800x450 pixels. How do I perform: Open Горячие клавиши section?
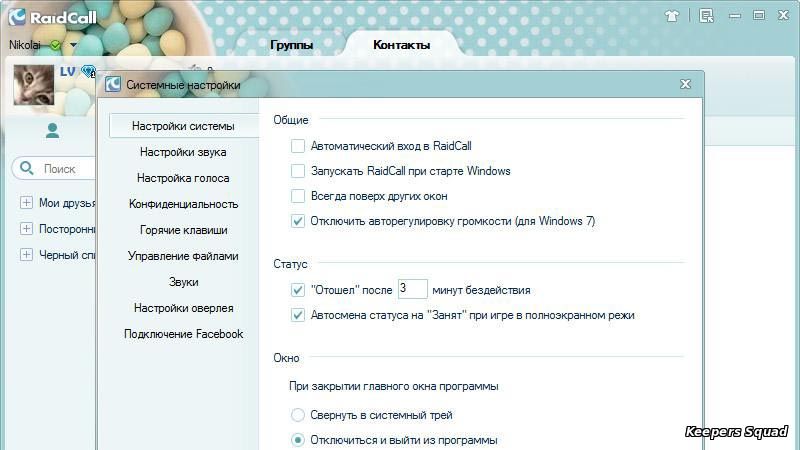183,230
